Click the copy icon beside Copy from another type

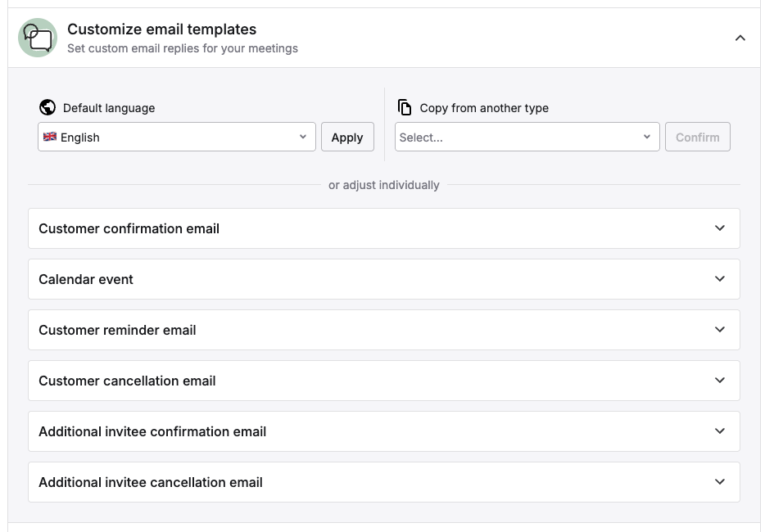click(405, 107)
